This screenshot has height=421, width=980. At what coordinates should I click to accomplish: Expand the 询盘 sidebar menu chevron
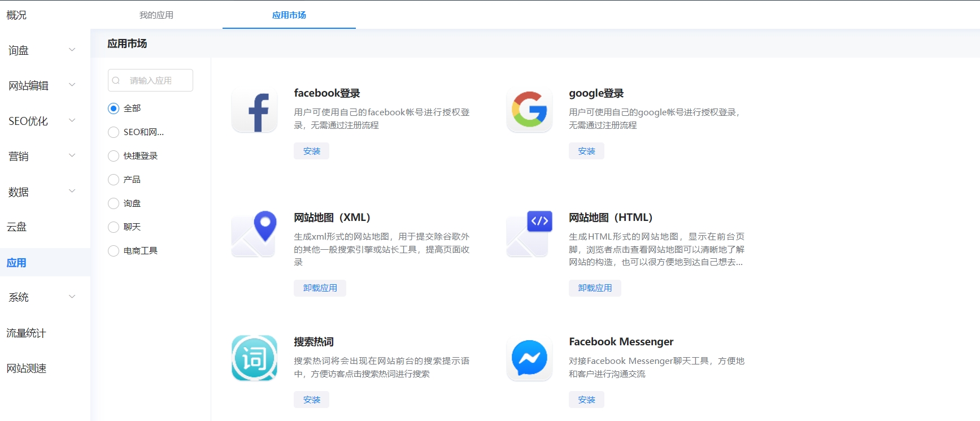(x=72, y=50)
